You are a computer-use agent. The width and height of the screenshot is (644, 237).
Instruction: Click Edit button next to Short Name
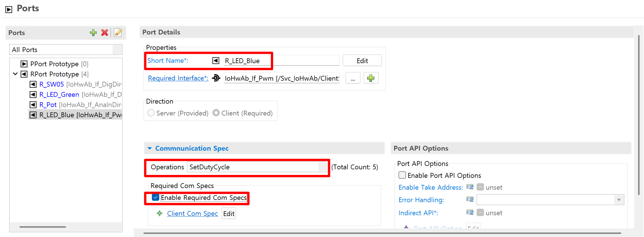click(x=362, y=61)
